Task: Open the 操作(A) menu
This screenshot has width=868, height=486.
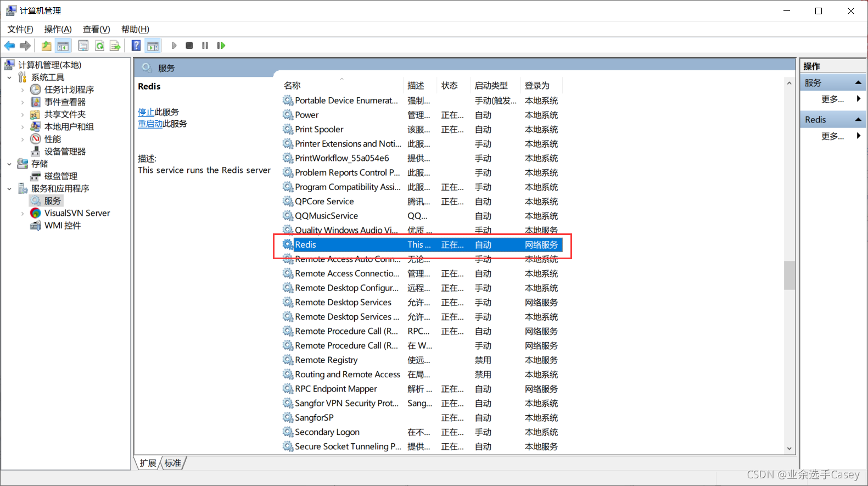Action: pos(58,29)
